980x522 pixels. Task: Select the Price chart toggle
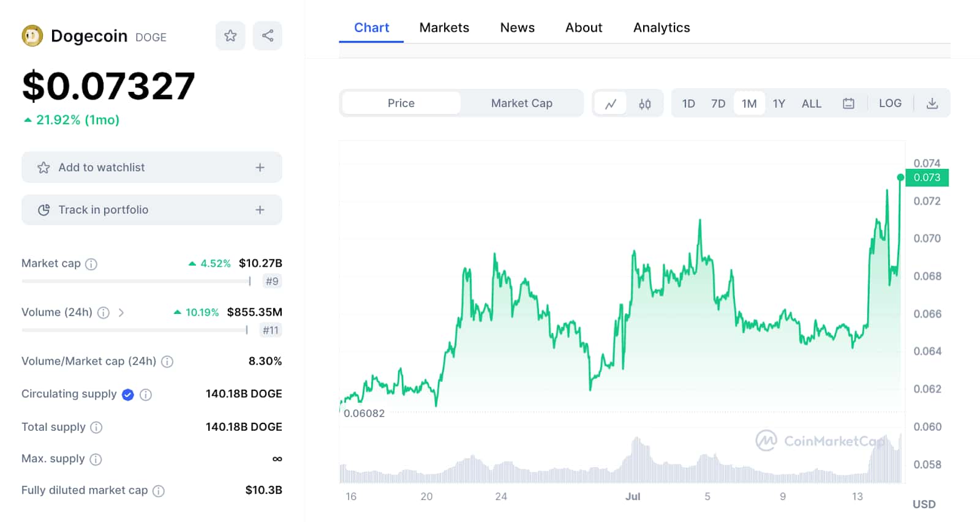tap(401, 103)
